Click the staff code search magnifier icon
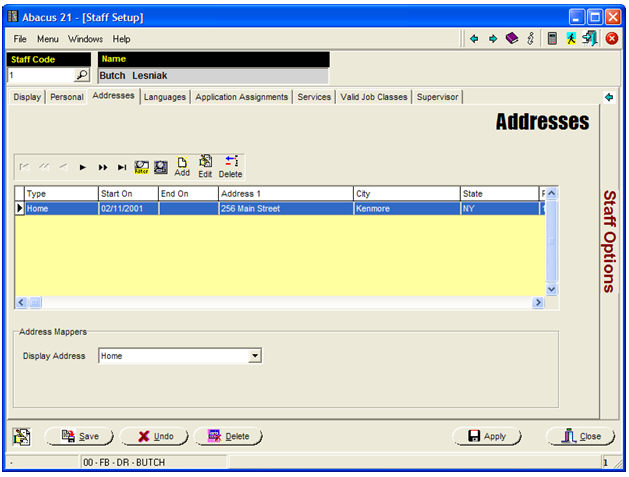 [82, 75]
